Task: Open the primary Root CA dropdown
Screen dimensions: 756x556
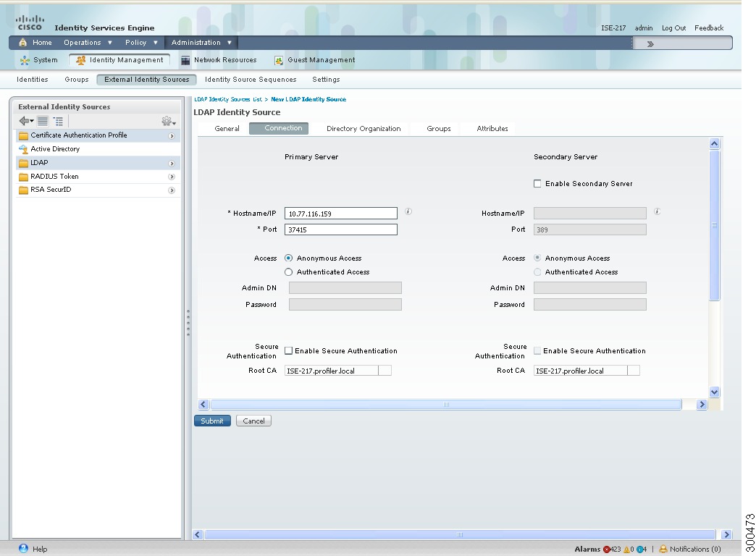Action: 385,371
